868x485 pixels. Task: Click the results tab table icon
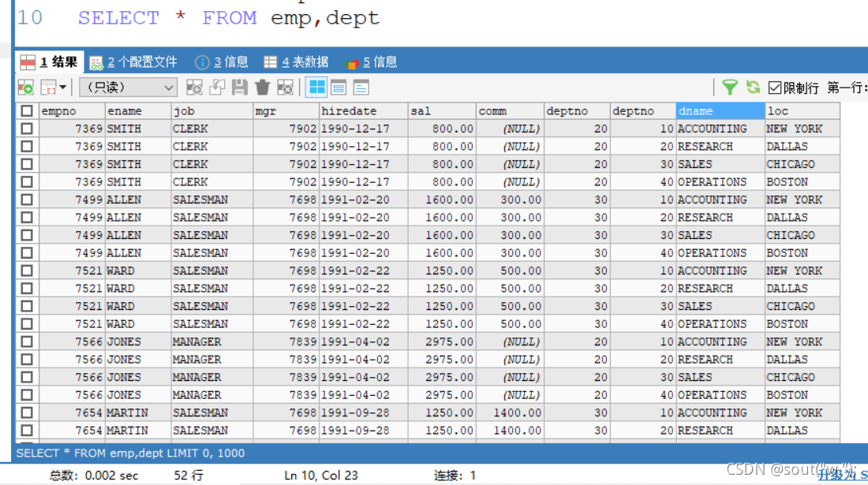[28, 62]
